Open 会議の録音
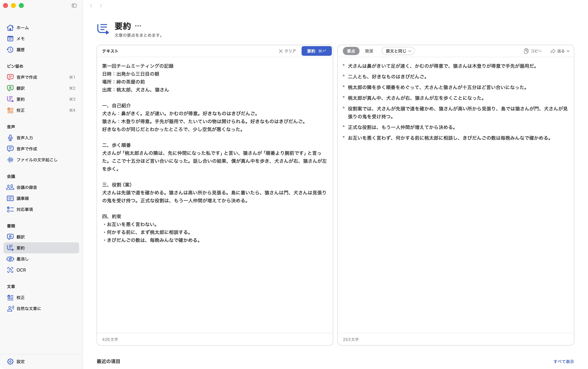This screenshot has width=588, height=369. point(41,187)
